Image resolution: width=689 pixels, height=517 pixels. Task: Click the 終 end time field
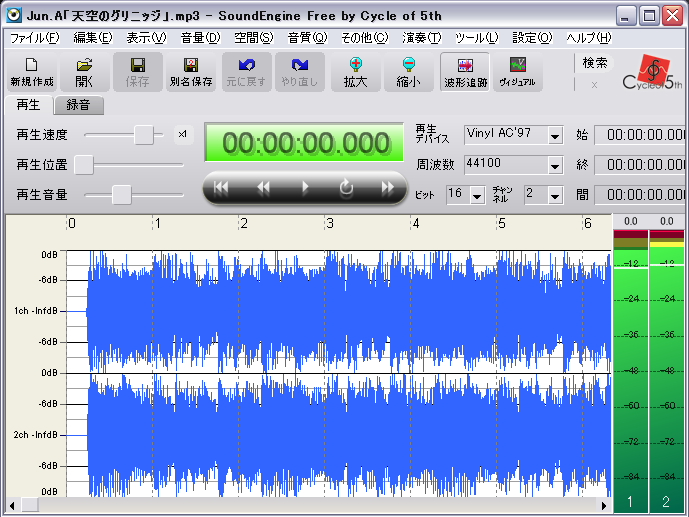[641, 165]
